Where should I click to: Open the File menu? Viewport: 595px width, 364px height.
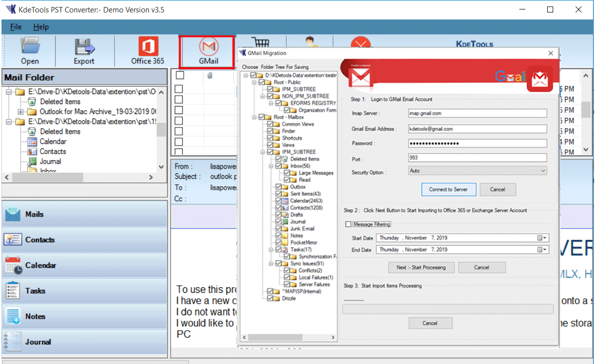(x=15, y=27)
